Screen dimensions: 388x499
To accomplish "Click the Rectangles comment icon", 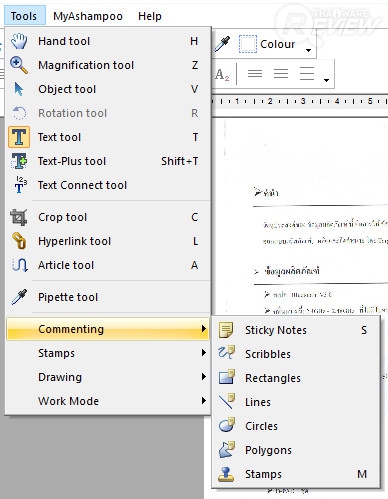I will pos(227,377).
